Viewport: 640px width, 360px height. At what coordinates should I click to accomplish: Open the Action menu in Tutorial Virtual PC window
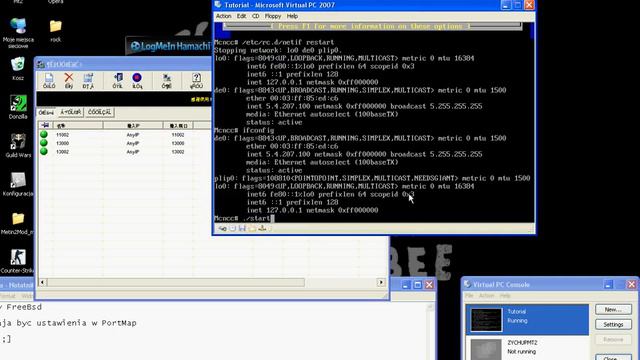pyautogui.click(x=223, y=16)
